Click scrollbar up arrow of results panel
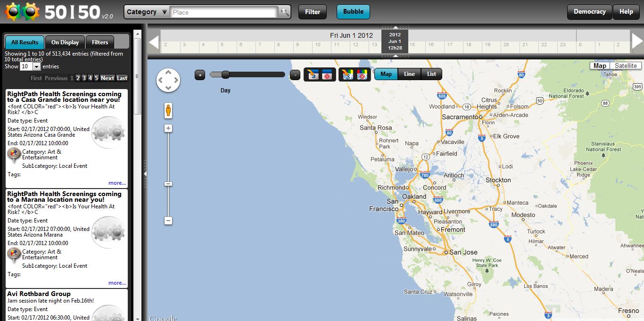This screenshot has width=644, height=321. (138, 33)
